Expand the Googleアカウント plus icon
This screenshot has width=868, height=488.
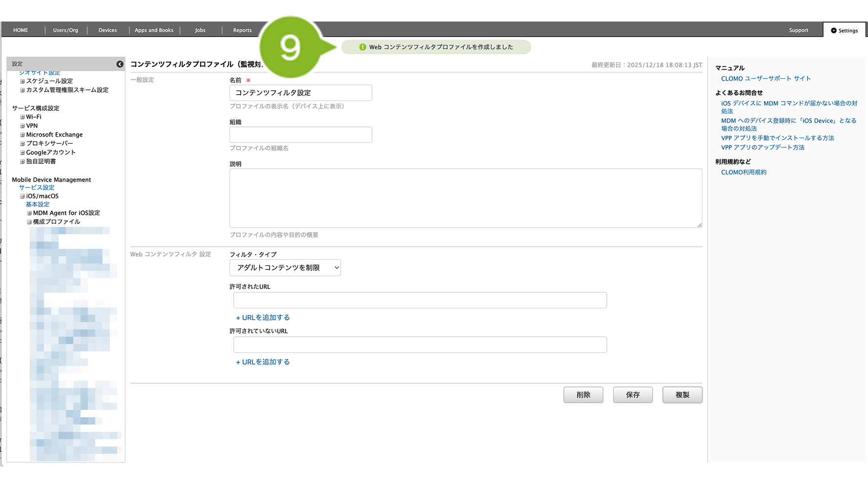22,153
